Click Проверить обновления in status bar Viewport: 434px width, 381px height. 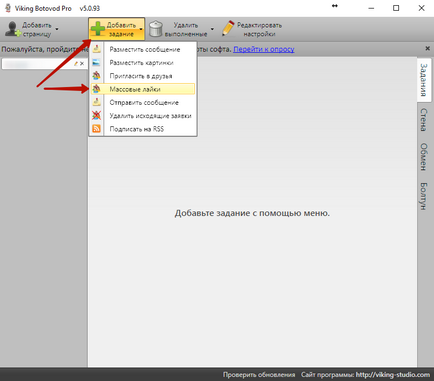(259, 375)
